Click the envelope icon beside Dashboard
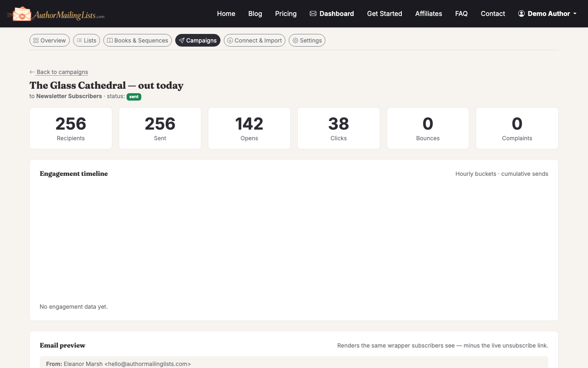Image resolution: width=588 pixels, height=368 pixels. [x=313, y=13]
